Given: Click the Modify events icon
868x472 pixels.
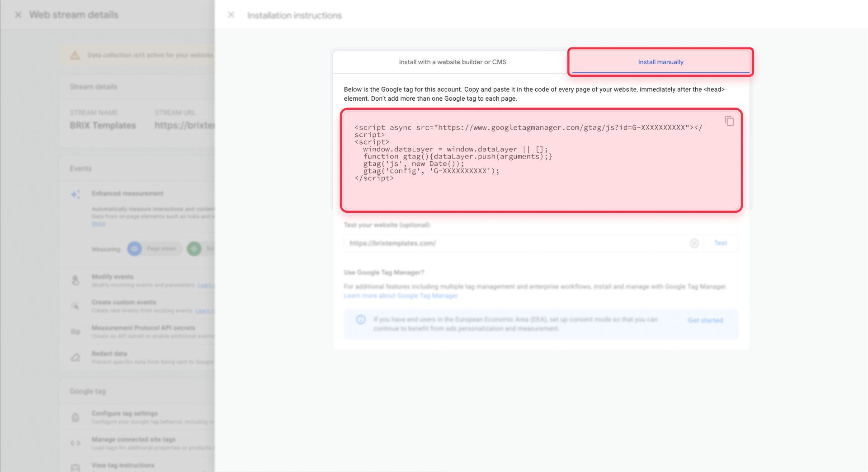Looking at the screenshot, I should (75, 280).
